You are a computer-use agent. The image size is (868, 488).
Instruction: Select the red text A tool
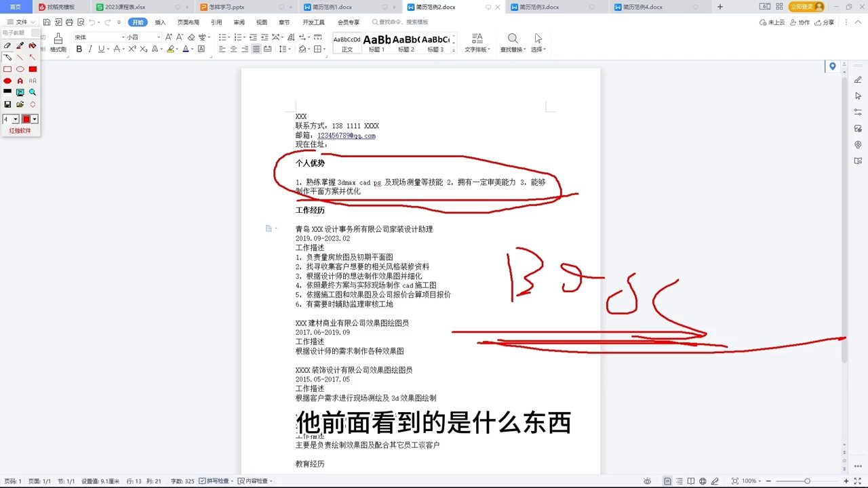tap(20, 81)
